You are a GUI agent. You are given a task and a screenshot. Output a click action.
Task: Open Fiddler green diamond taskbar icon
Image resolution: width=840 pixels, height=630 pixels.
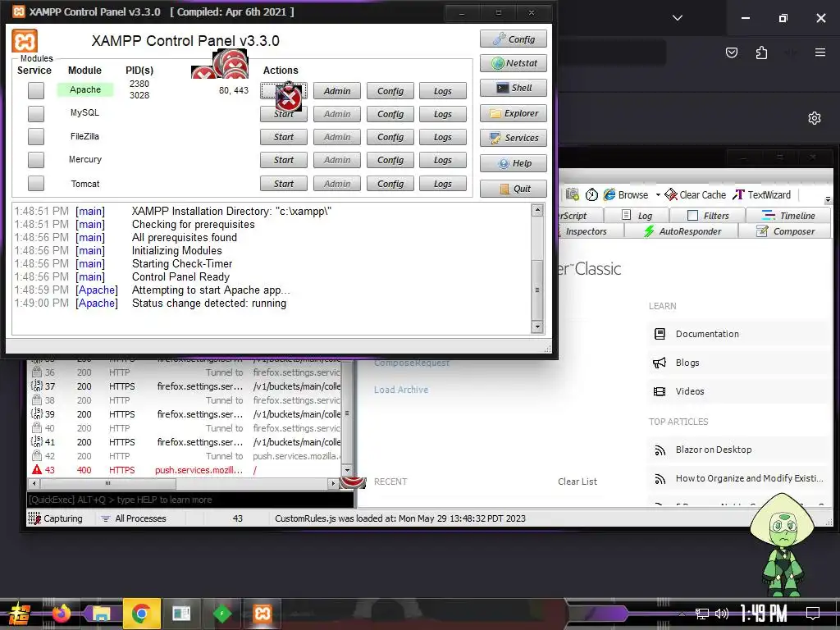tap(221, 613)
